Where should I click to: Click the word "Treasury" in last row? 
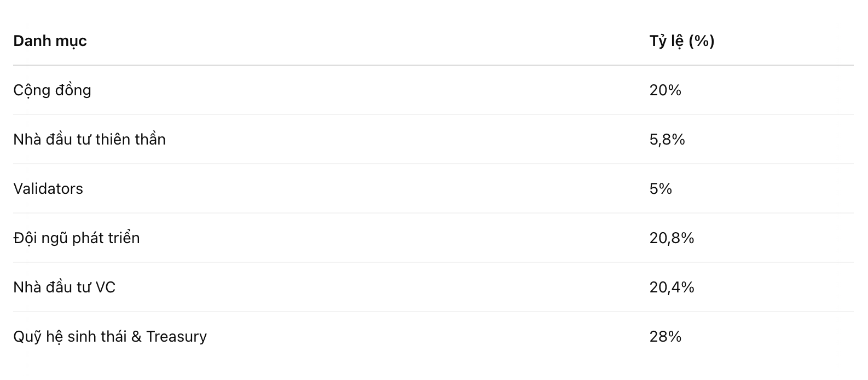coord(176,336)
